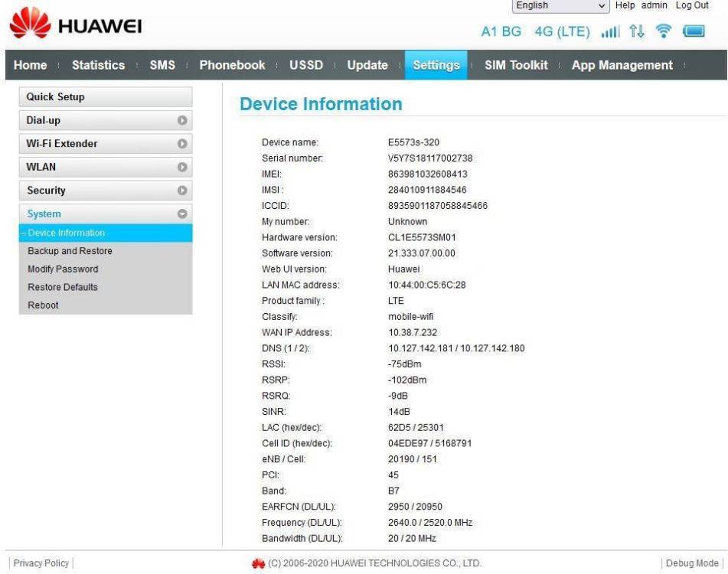This screenshot has width=728, height=574.
Task: Click Reboot in the System submenu
Action: [x=43, y=305]
